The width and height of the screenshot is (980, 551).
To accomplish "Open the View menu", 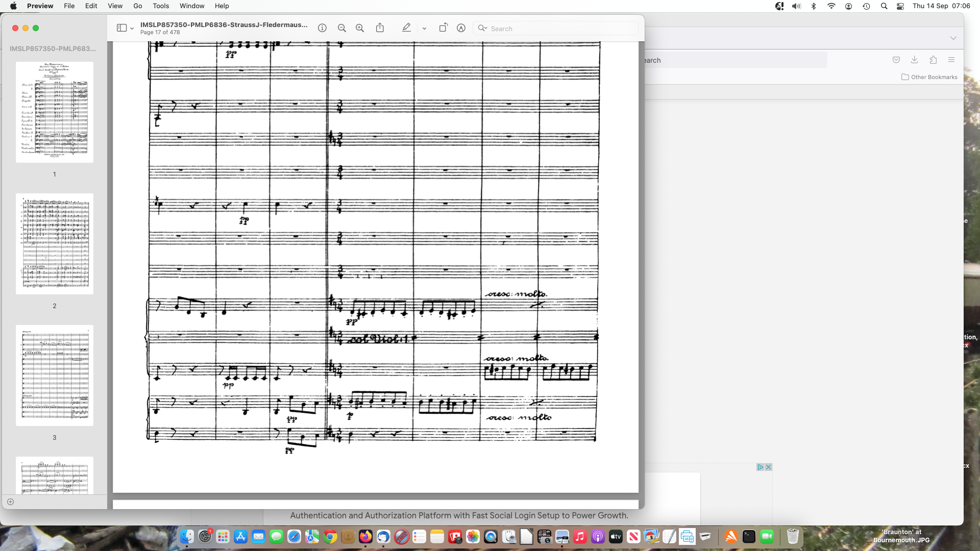I will [x=115, y=6].
